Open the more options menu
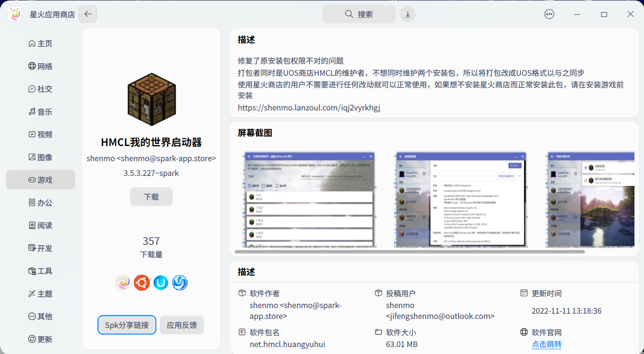Image resolution: width=644 pixels, height=354 pixels. [x=549, y=14]
